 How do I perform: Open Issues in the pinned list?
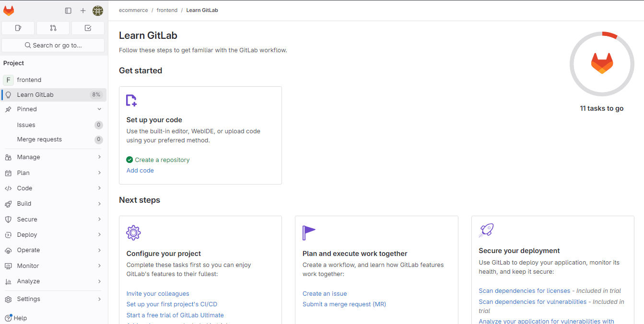click(26, 125)
